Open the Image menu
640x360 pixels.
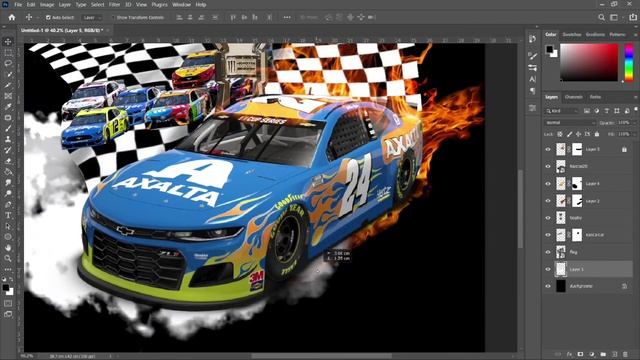tap(47, 4)
